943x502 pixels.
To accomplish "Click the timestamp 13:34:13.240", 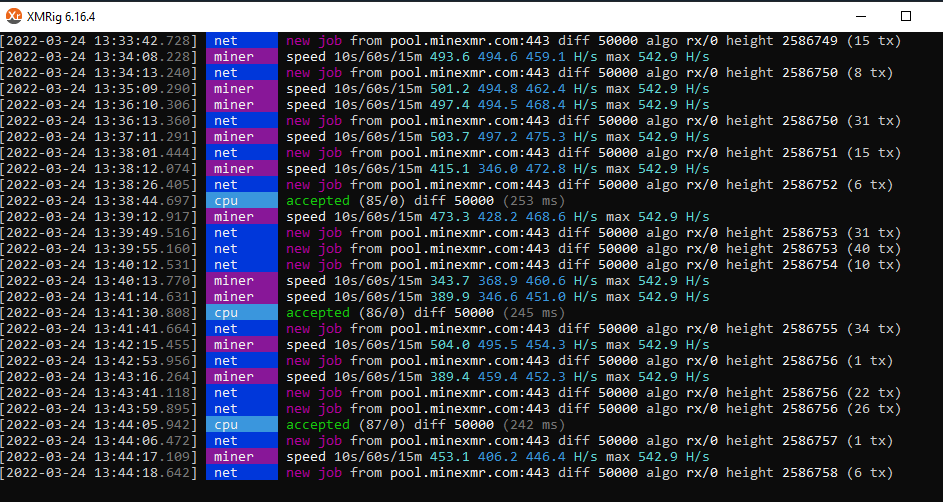I will (x=99, y=73).
